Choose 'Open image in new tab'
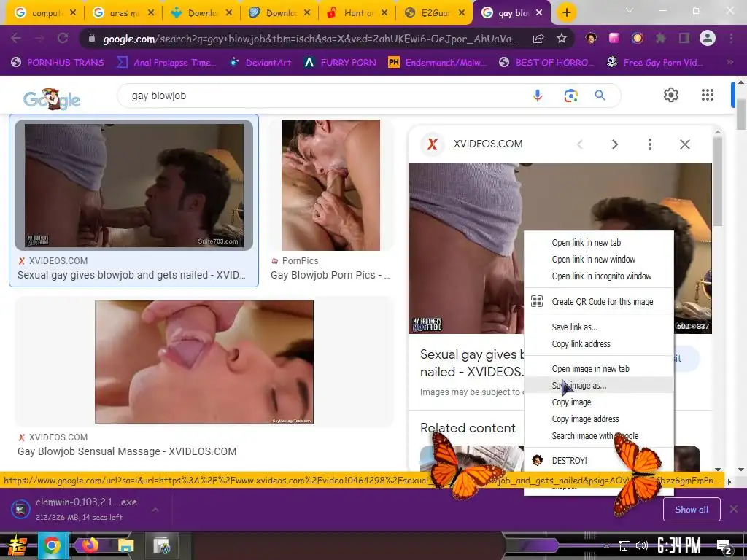Screen dimensions: 747x560 pos(599,368)
